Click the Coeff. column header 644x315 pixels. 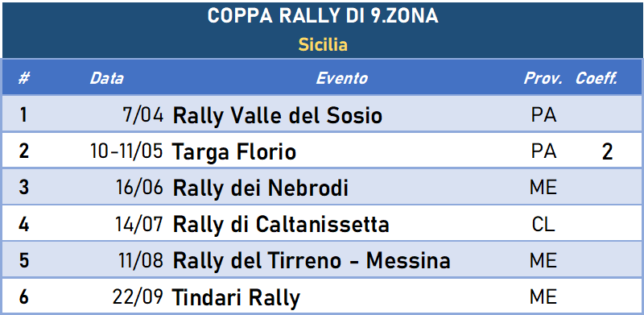point(597,78)
